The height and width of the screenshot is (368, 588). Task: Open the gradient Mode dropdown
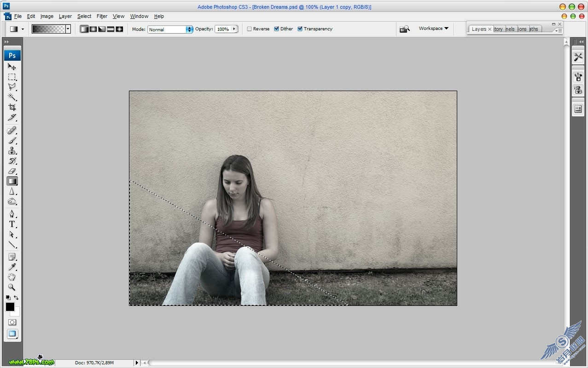click(170, 29)
